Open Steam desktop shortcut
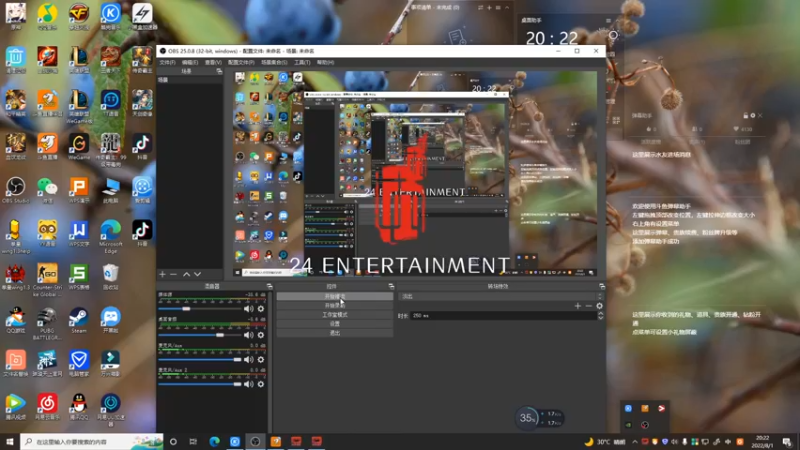Screen dimensions: 800x450 79,320
